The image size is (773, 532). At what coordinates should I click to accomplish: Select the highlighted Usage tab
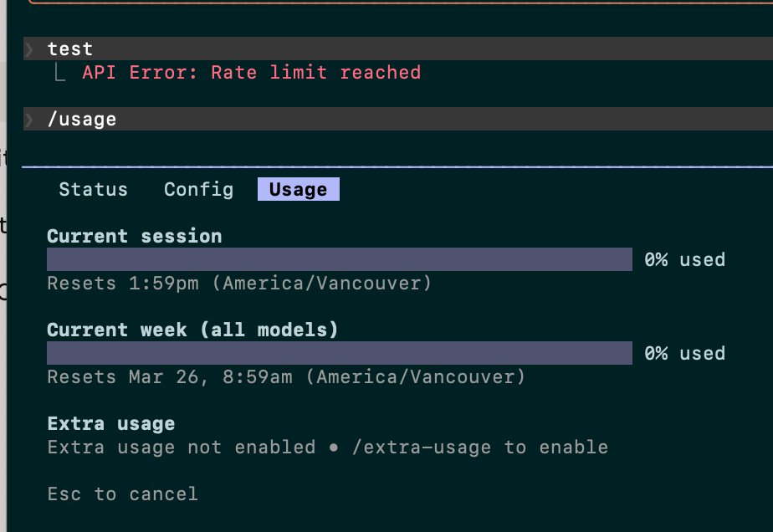pyautogui.click(x=299, y=189)
